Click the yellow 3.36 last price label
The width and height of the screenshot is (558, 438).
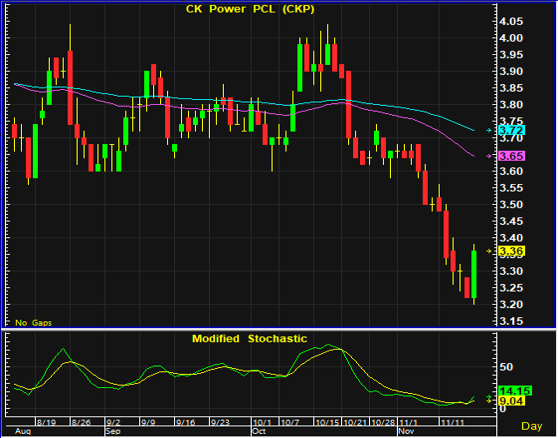point(511,251)
